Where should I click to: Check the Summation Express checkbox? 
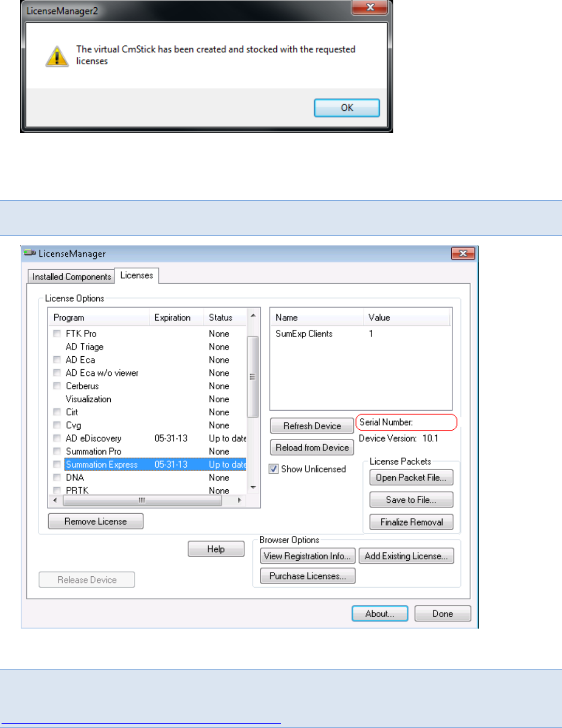point(57,464)
